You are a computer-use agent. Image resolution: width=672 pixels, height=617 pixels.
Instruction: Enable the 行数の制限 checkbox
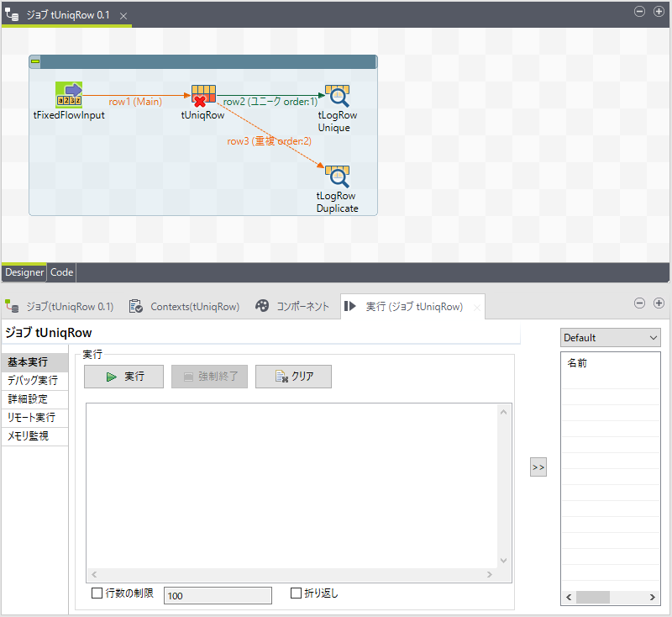coord(97,593)
